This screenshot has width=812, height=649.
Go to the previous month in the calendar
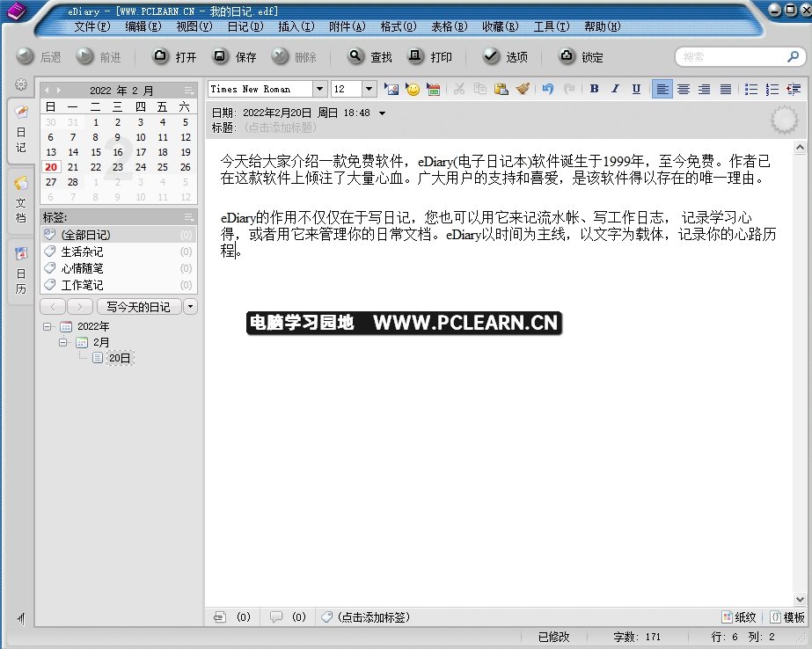click(x=47, y=90)
